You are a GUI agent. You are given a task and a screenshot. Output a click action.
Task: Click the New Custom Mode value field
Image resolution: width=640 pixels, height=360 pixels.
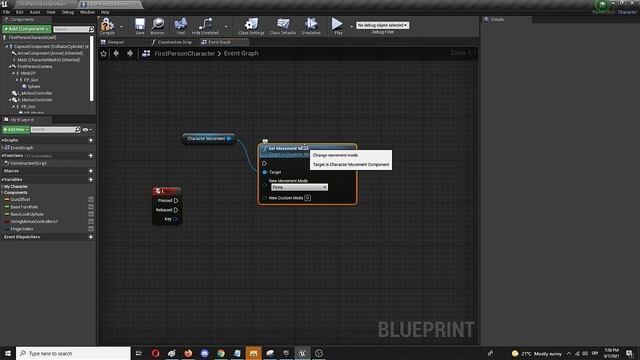307,198
